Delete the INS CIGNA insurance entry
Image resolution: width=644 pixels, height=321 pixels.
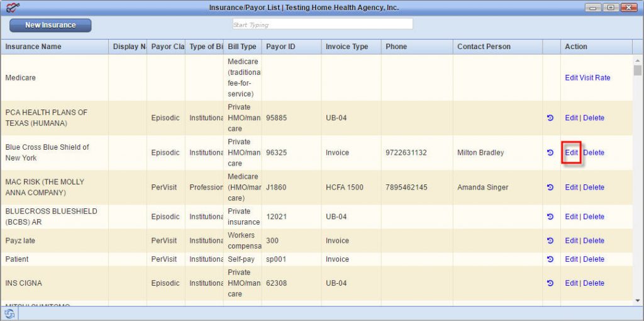pos(594,283)
